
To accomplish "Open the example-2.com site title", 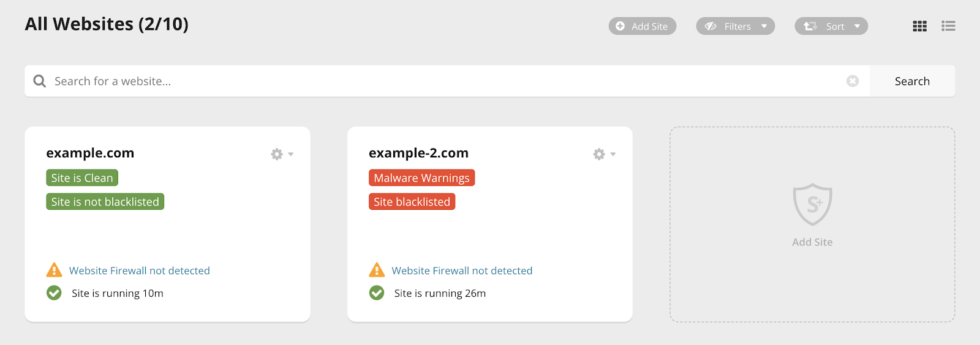I will pyautogui.click(x=418, y=153).
